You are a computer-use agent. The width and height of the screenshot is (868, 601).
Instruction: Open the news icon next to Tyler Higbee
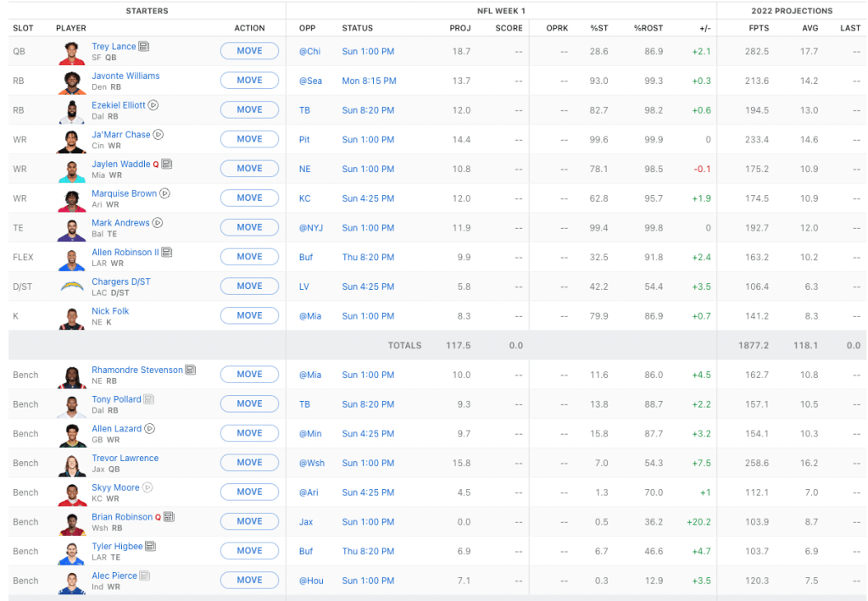coord(150,547)
